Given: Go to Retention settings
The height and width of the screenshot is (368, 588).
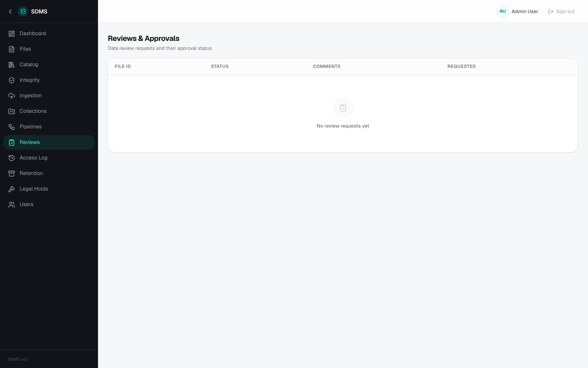Looking at the screenshot, I should (x=49, y=174).
